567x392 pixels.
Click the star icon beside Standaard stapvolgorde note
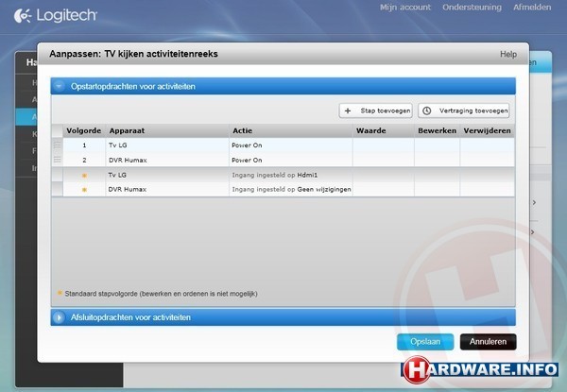[x=60, y=293]
